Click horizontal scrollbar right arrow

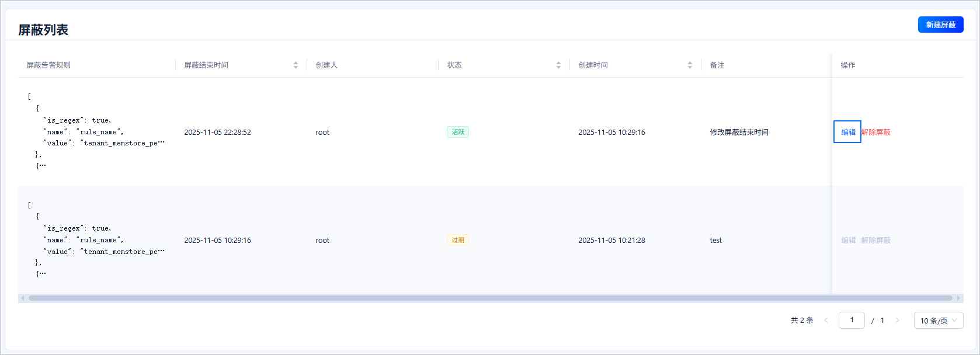tap(958, 298)
